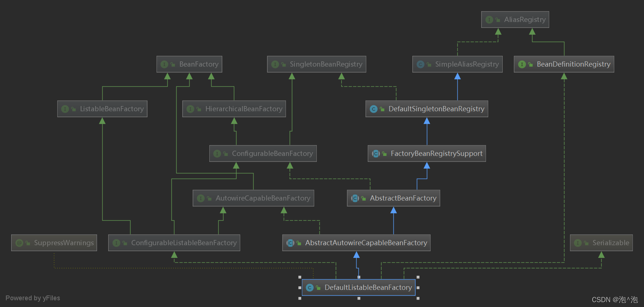The width and height of the screenshot is (644, 307).
Task: Click the AliasRegistry interface icon
Action: 489,20
